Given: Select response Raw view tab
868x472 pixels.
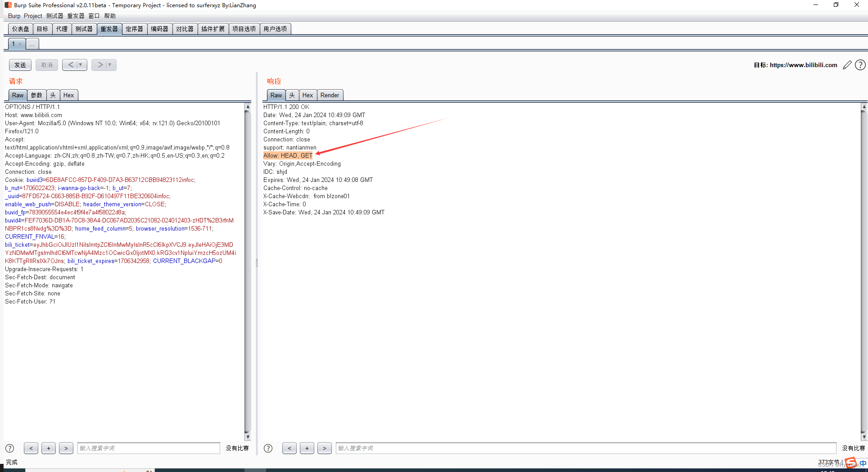Looking at the screenshot, I should point(276,95).
